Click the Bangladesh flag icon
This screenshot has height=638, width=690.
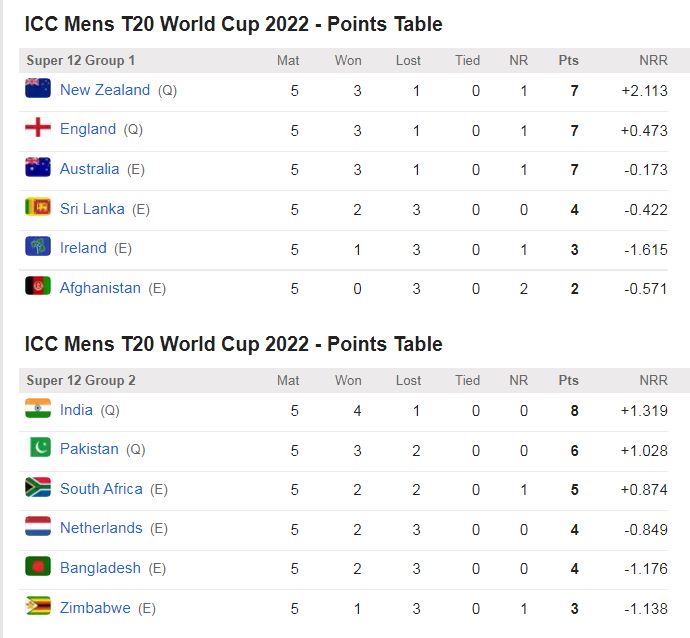click(38, 567)
